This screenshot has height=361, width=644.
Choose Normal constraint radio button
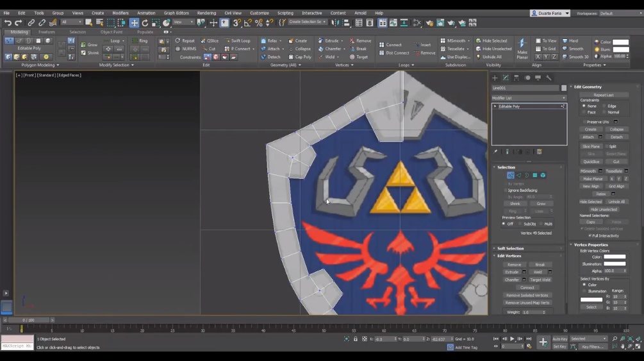pyautogui.click(x=604, y=112)
